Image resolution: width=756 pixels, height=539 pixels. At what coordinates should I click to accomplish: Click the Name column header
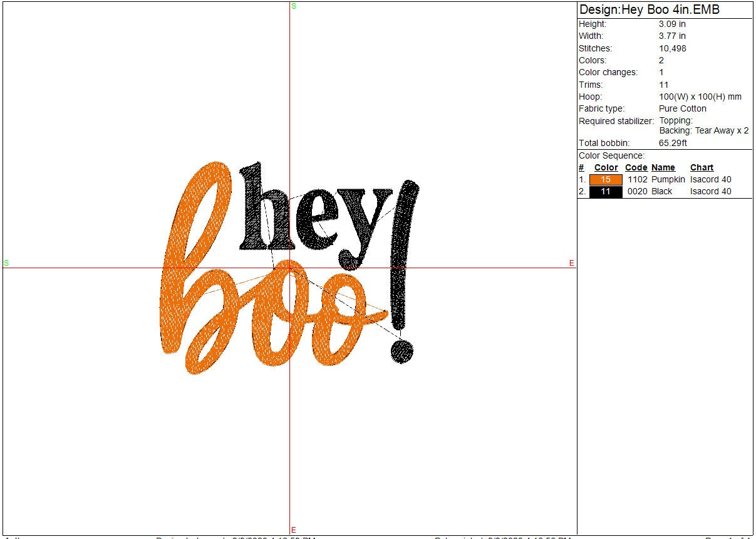(x=663, y=168)
